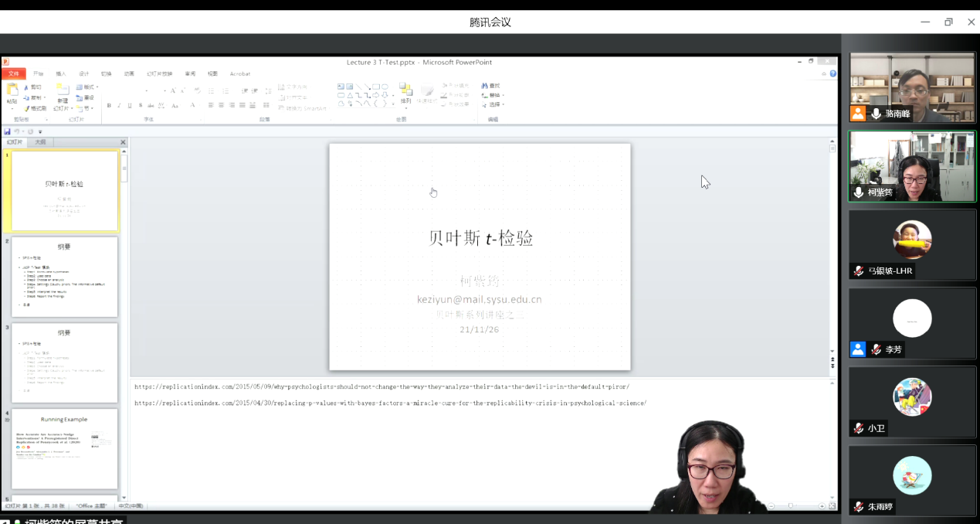Open the File (文件) tab

click(x=14, y=74)
